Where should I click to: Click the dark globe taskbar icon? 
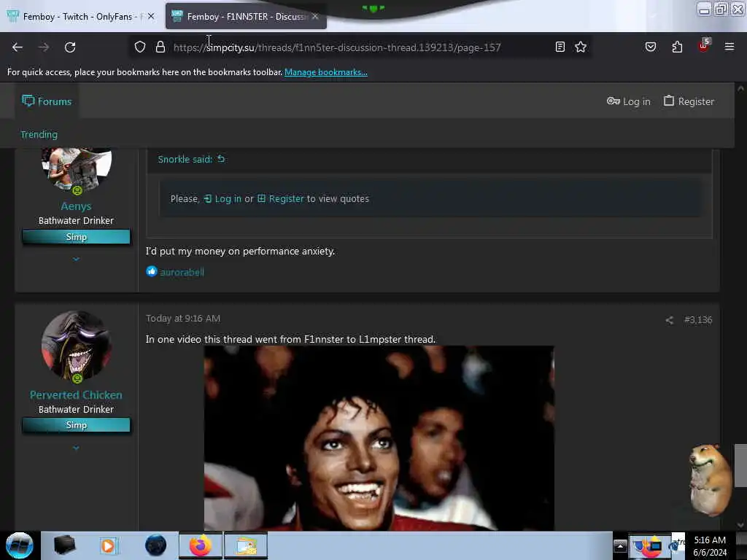pos(156,545)
